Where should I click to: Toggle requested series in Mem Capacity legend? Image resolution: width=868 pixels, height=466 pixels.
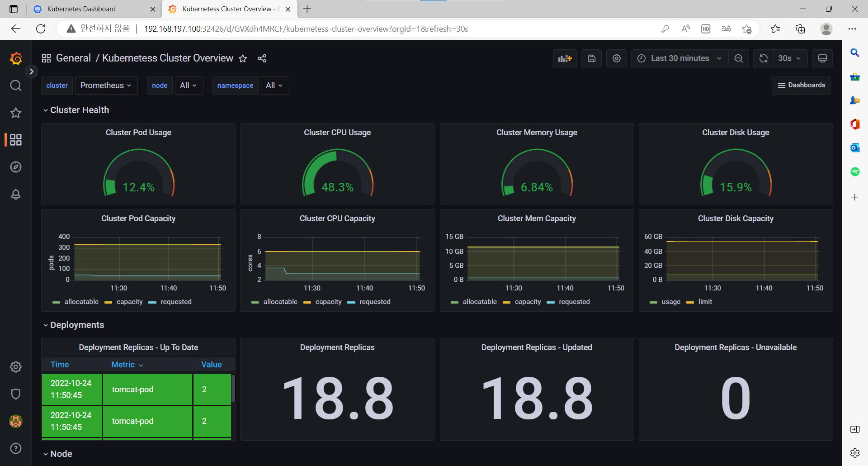tap(575, 302)
